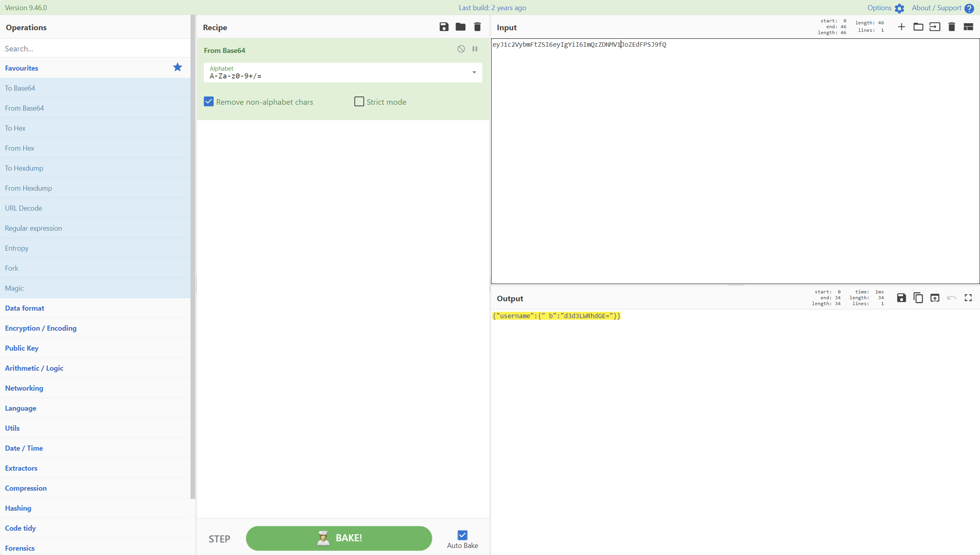
Task: Click the pause operation icon in recipe
Action: [x=475, y=49]
